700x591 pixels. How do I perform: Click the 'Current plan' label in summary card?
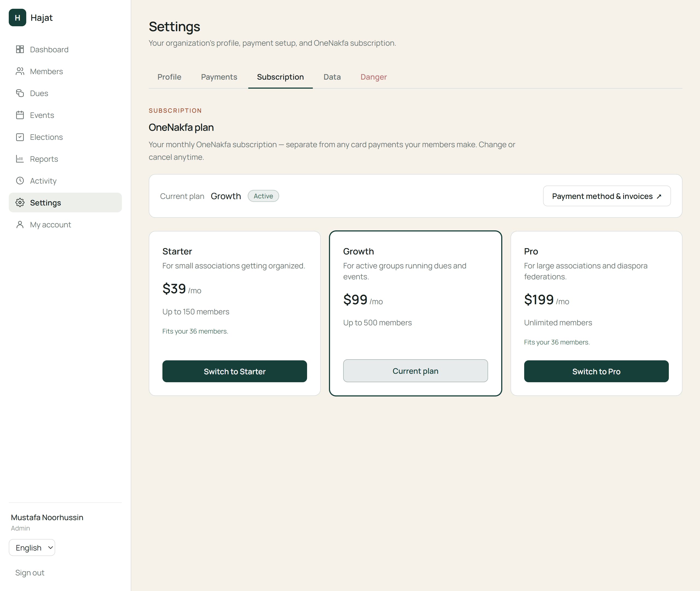click(x=182, y=196)
